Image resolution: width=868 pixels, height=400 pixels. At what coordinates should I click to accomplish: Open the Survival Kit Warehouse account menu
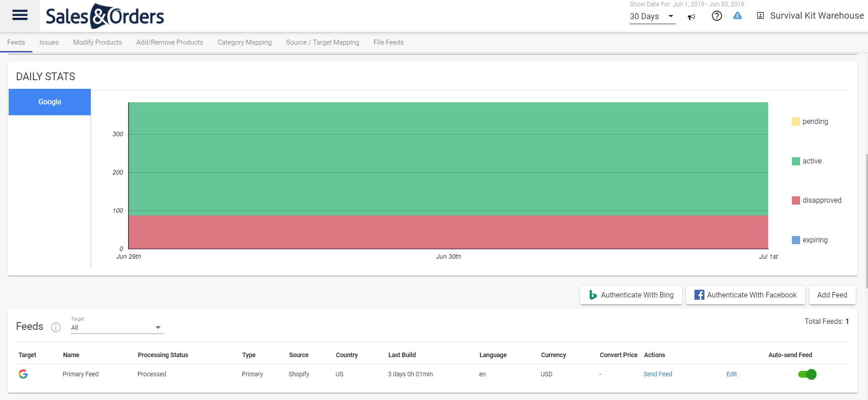(x=817, y=16)
